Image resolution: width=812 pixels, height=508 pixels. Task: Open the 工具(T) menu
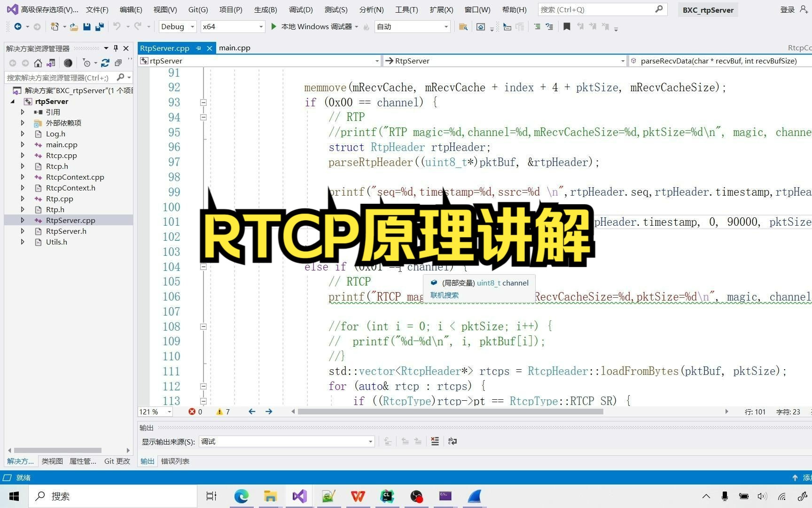tap(406, 9)
